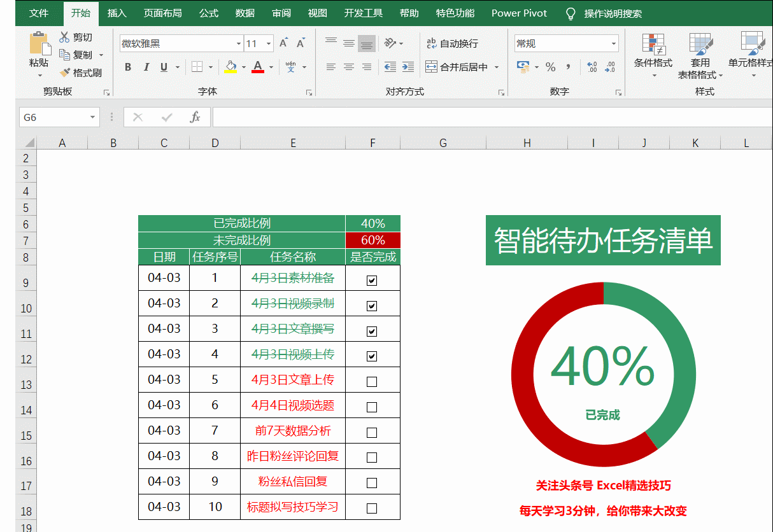Screen dimensions: 773x532
Task: Toggle Bold formatting
Action: tap(128, 67)
